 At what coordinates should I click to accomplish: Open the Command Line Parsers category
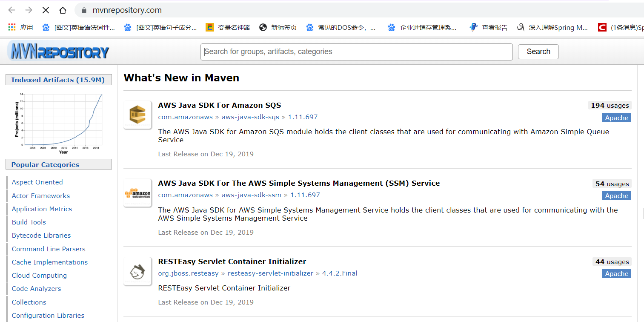click(49, 249)
